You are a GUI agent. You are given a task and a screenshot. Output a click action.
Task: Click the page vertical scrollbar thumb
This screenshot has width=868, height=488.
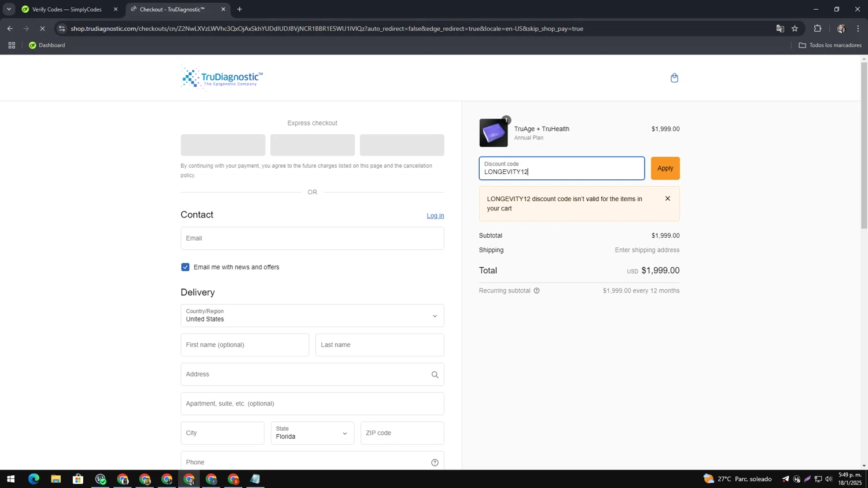pos(864,145)
